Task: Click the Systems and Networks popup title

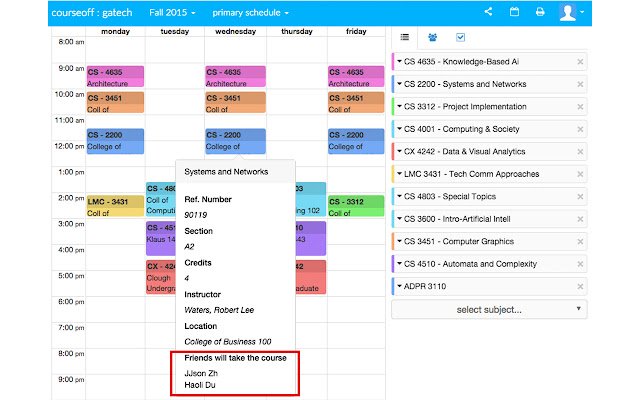Action: (x=226, y=172)
